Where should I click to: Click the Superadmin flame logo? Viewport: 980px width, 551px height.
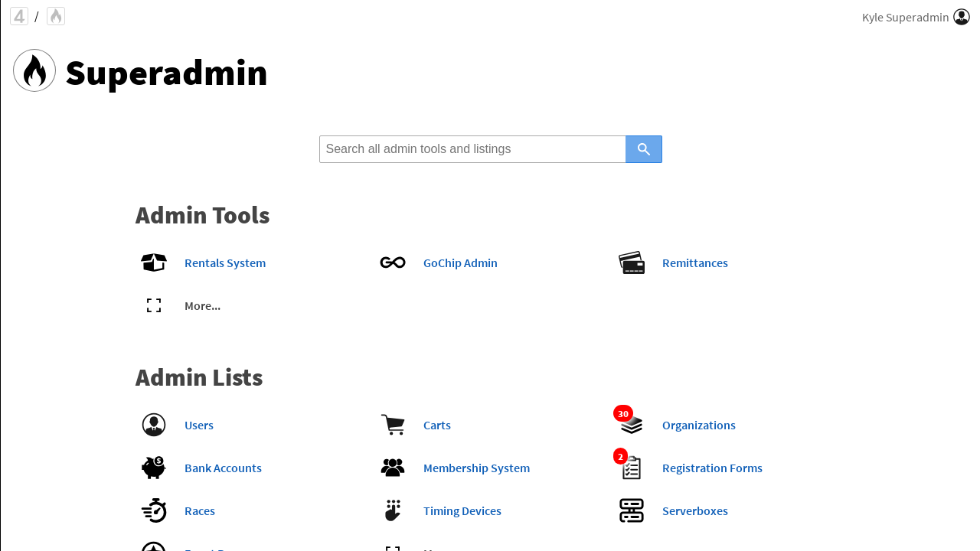(34, 70)
